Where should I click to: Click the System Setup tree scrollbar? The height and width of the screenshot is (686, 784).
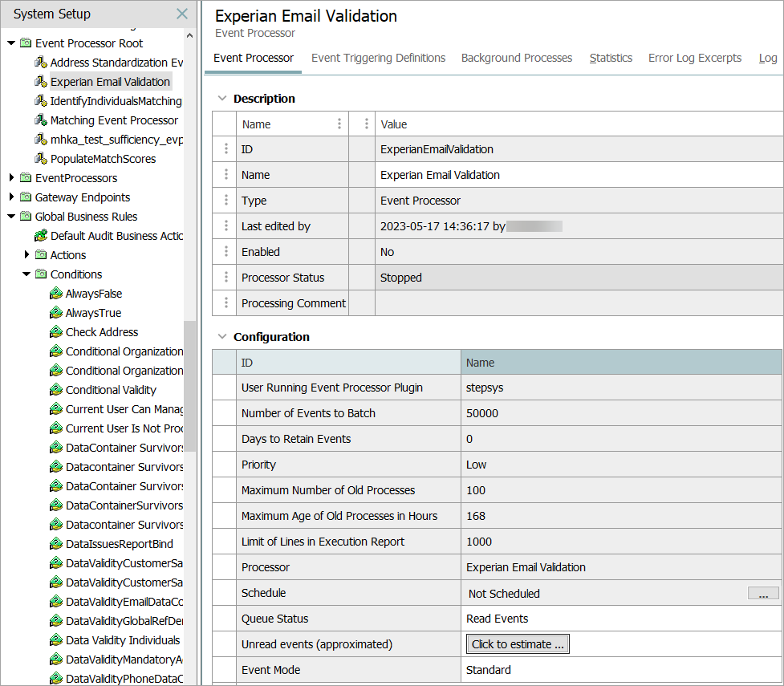(189, 385)
